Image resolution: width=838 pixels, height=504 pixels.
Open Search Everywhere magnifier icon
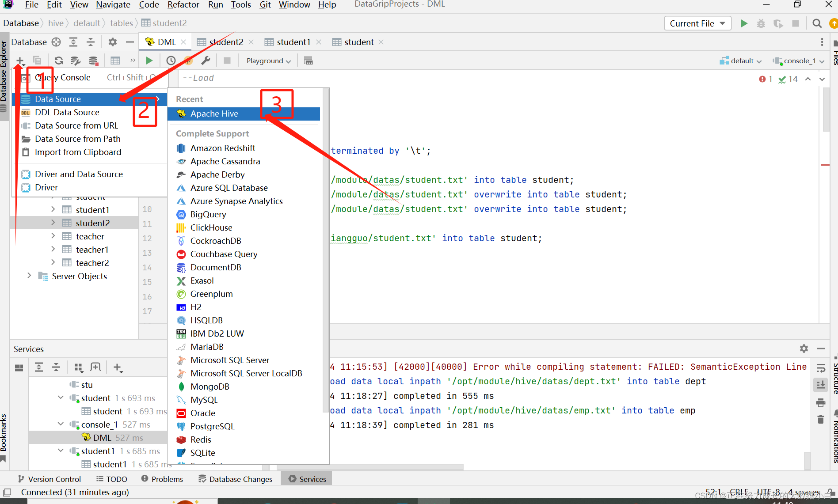(817, 23)
